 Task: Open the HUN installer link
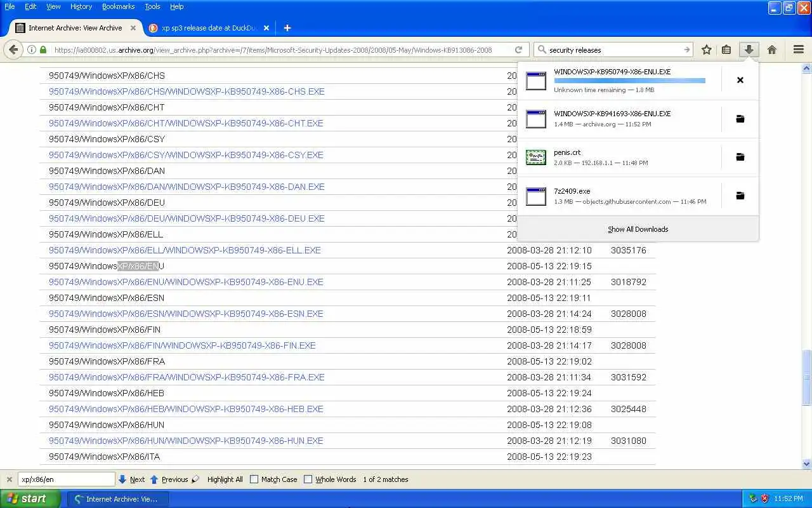(x=186, y=441)
